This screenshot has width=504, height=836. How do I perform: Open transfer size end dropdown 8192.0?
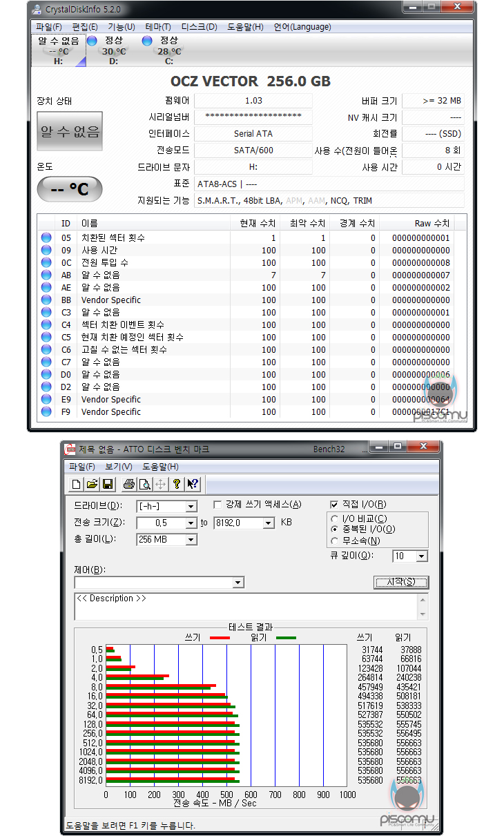pos(269,523)
